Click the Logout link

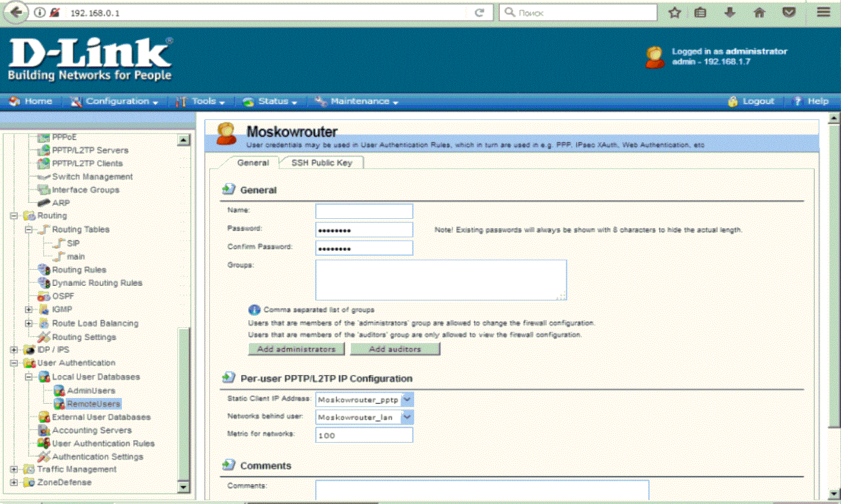[752, 101]
